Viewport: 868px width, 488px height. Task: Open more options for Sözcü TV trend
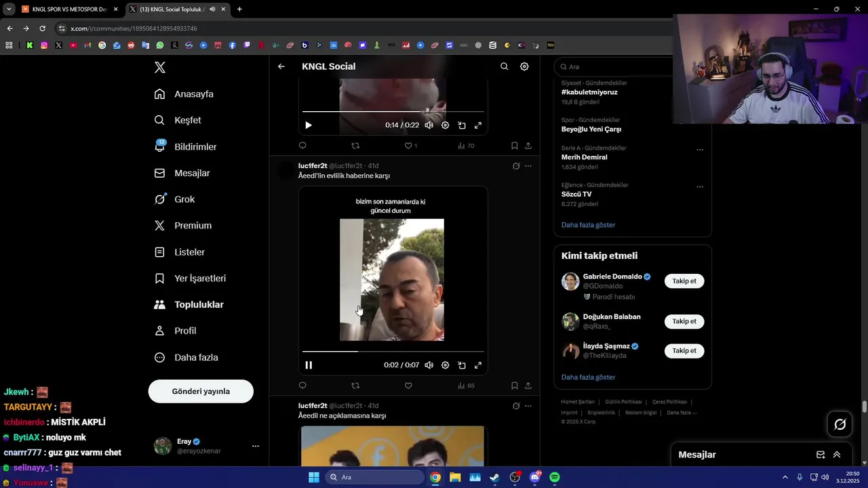tap(700, 187)
